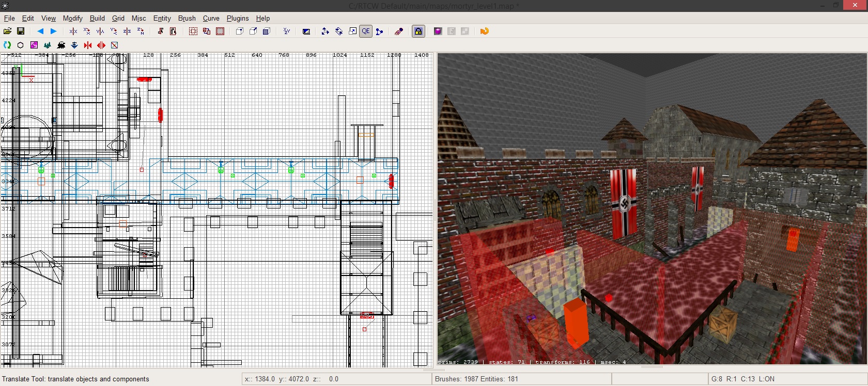Click the select inside brushes icon
This screenshot has height=386, width=868.
pos(174,31)
